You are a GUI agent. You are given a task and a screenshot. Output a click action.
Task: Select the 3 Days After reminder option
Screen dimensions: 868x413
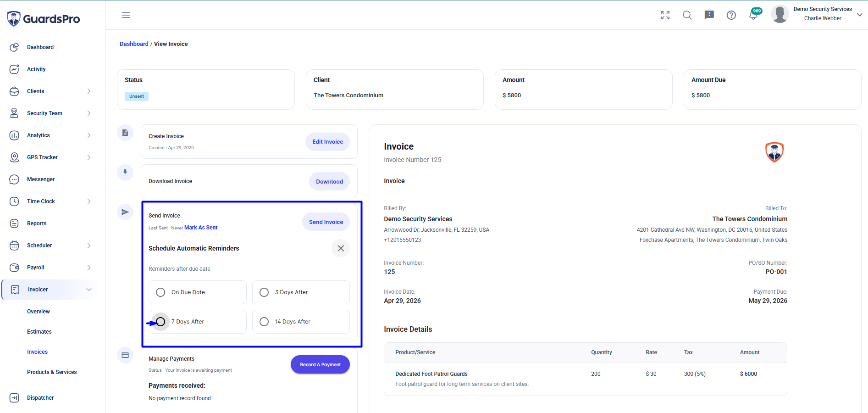[x=301, y=292]
